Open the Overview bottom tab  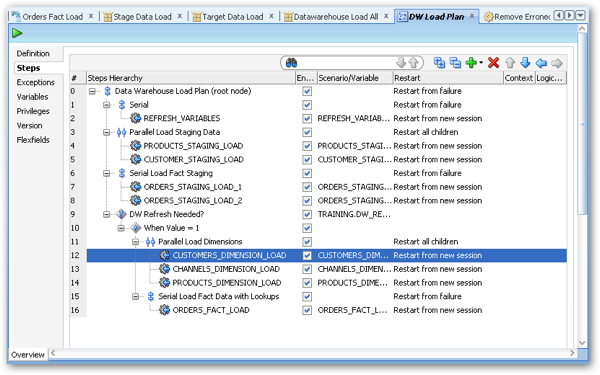(28, 355)
